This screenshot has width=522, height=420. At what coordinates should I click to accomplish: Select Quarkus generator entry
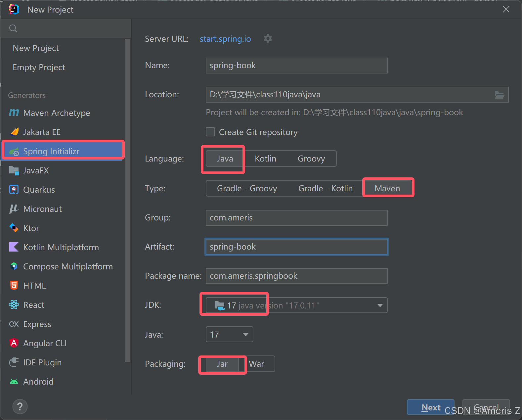[63, 190]
